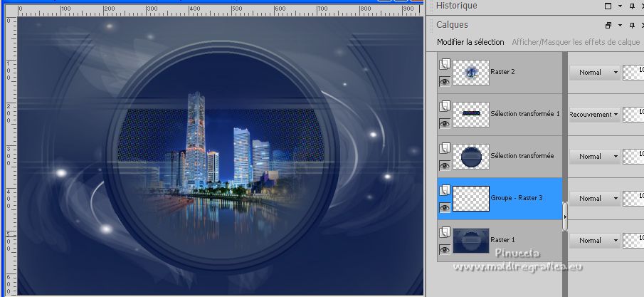Select the Raster 1 layer thumbnail
This screenshot has width=644, height=297.
coord(470,241)
